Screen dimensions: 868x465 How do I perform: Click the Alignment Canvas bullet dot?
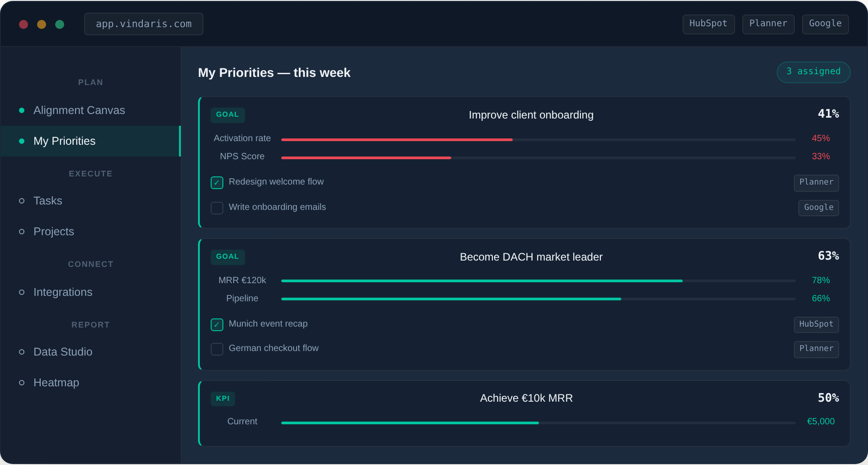coord(22,110)
